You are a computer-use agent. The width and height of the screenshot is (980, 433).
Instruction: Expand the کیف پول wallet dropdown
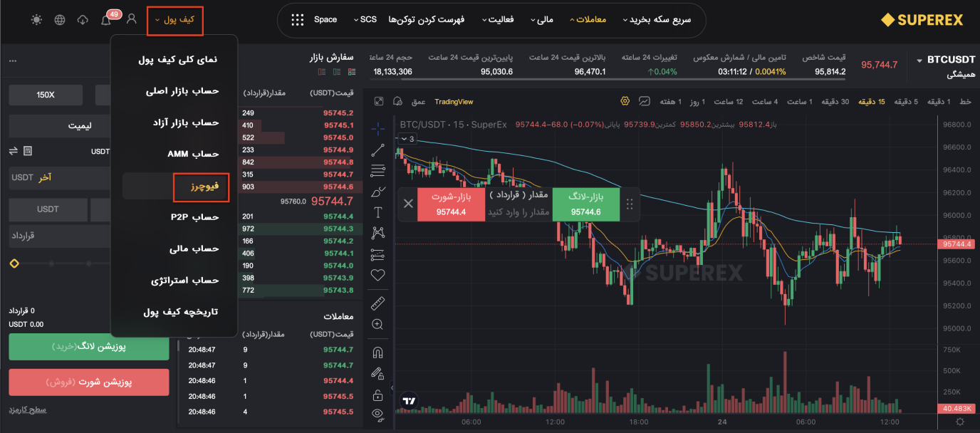click(175, 21)
